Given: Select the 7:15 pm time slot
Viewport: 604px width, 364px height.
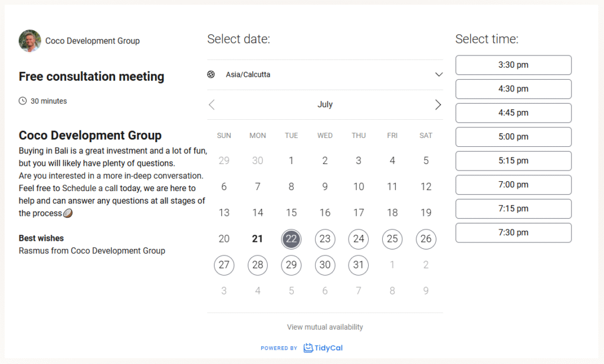Looking at the screenshot, I should [513, 208].
